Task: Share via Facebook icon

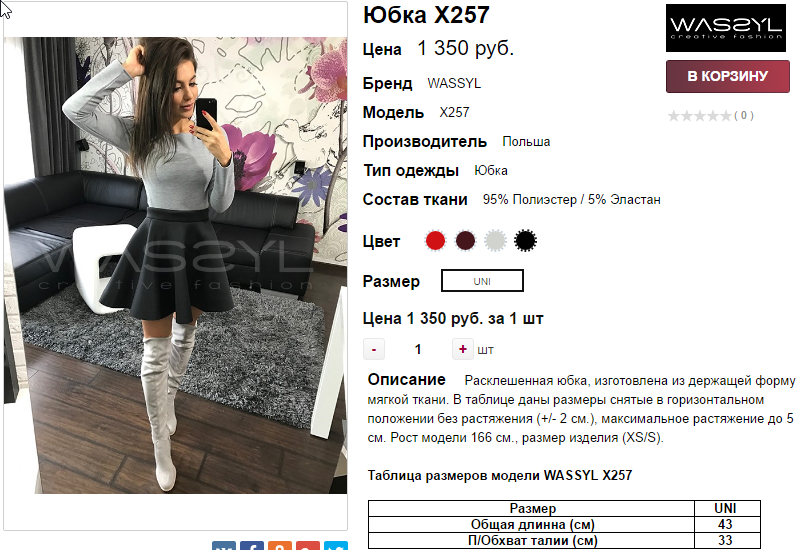Action: click(252, 545)
